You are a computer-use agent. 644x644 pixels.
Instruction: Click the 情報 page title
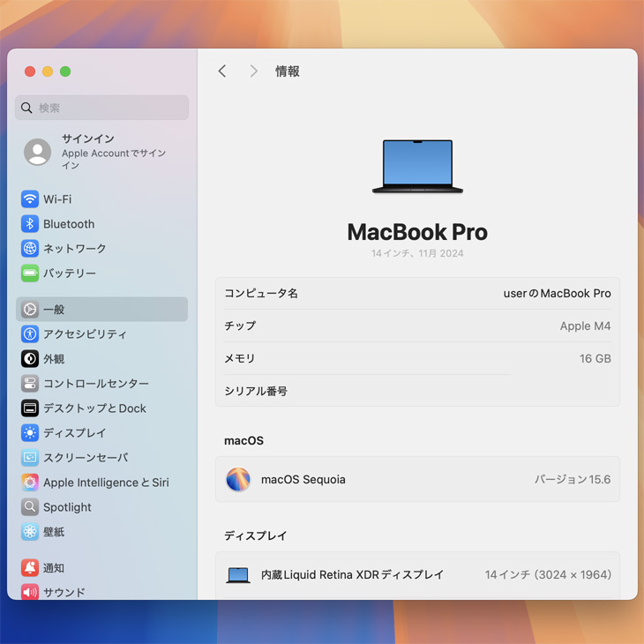[x=288, y=71]
